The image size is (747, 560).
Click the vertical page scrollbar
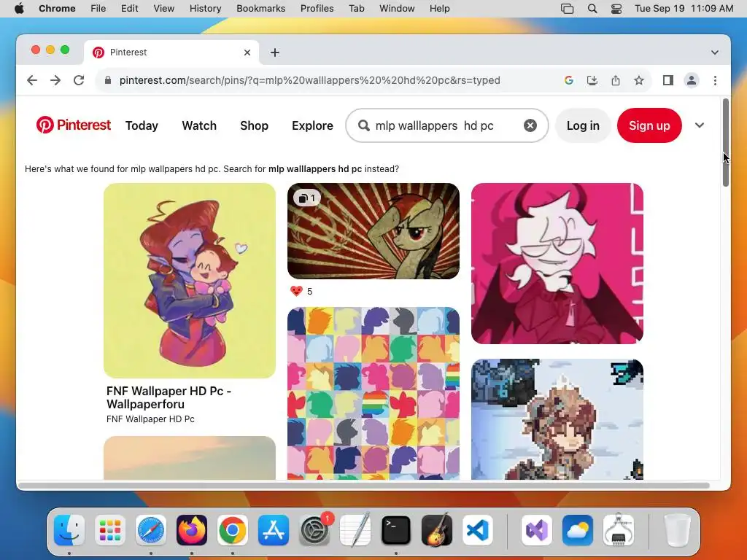(726, 142)
